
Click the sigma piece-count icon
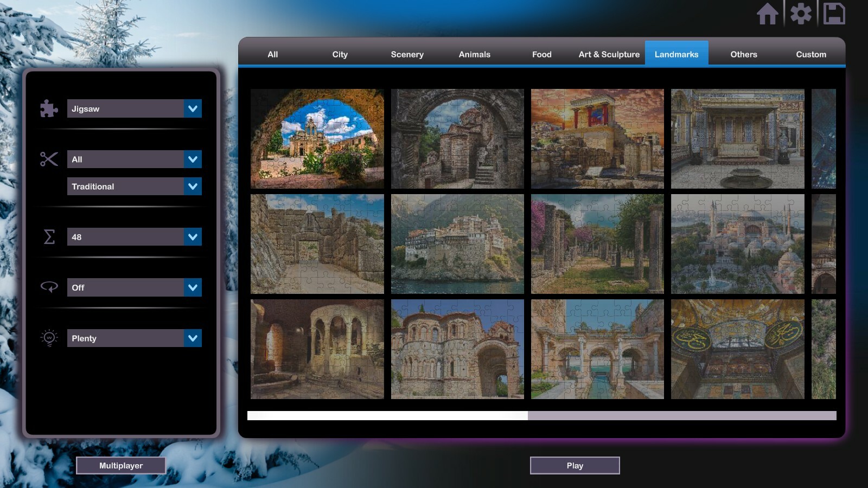point(49,236)
